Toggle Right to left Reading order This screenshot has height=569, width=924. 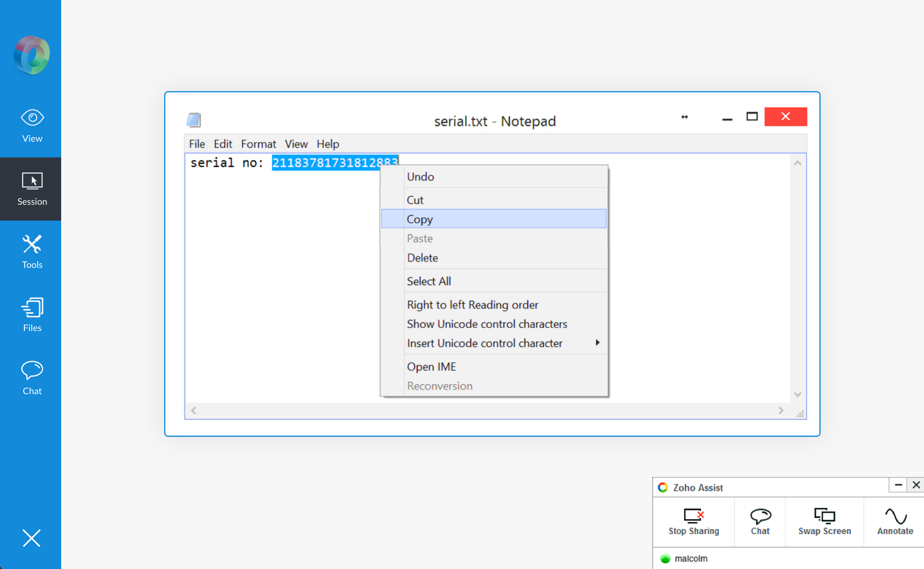pos(472,305)
